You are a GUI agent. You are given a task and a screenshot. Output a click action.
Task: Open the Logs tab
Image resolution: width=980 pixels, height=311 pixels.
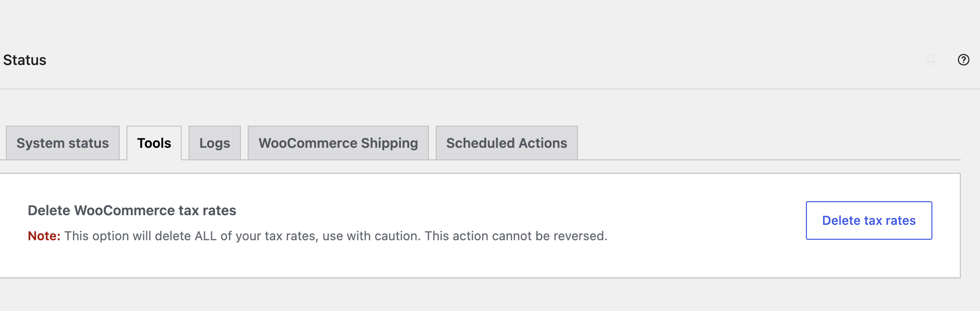214,143
